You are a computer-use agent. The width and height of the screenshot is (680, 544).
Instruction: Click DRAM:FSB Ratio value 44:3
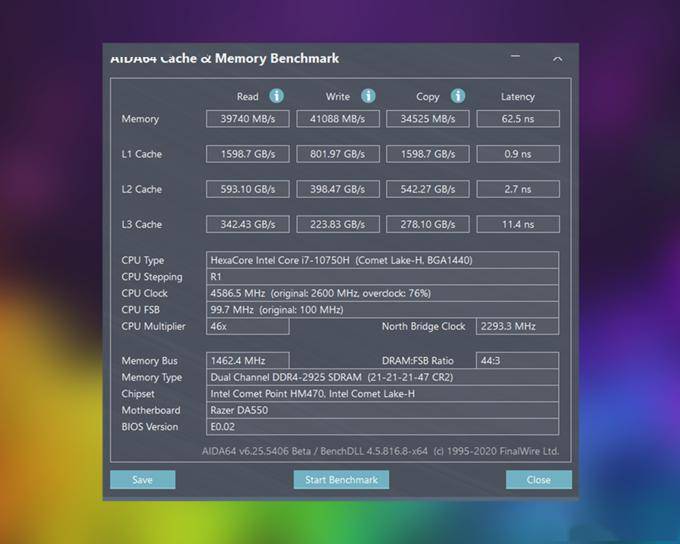(x=517, y=360)
